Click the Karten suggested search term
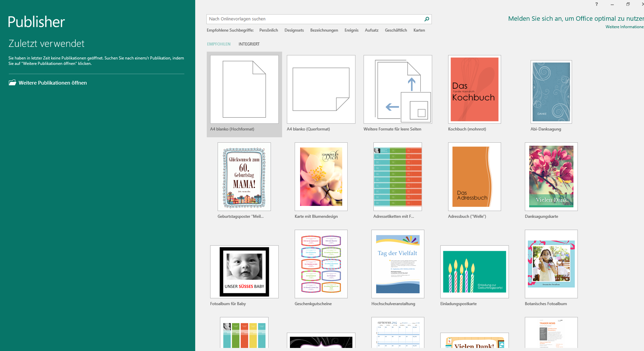The height and width of the screenshot is (351, 644). (419, 30)
